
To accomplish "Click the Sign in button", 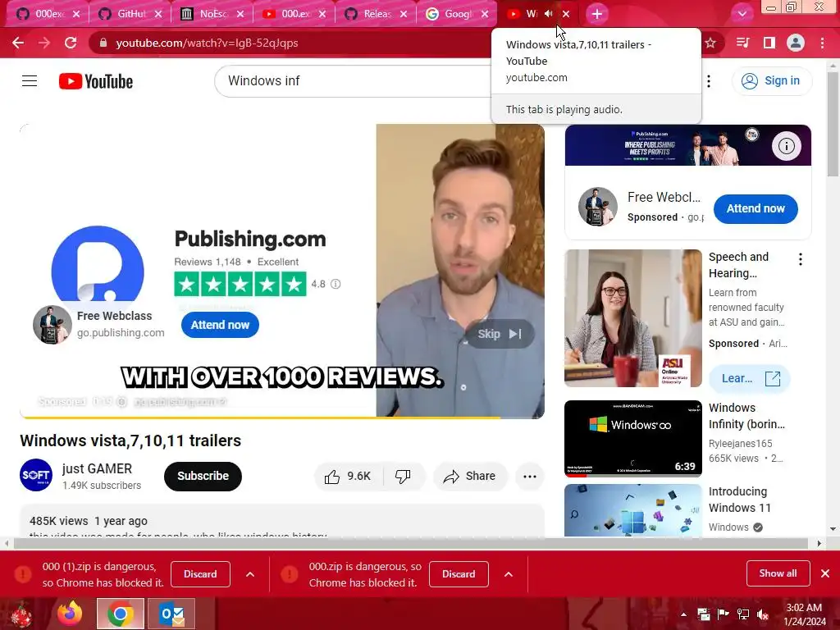I will [771, 81].
